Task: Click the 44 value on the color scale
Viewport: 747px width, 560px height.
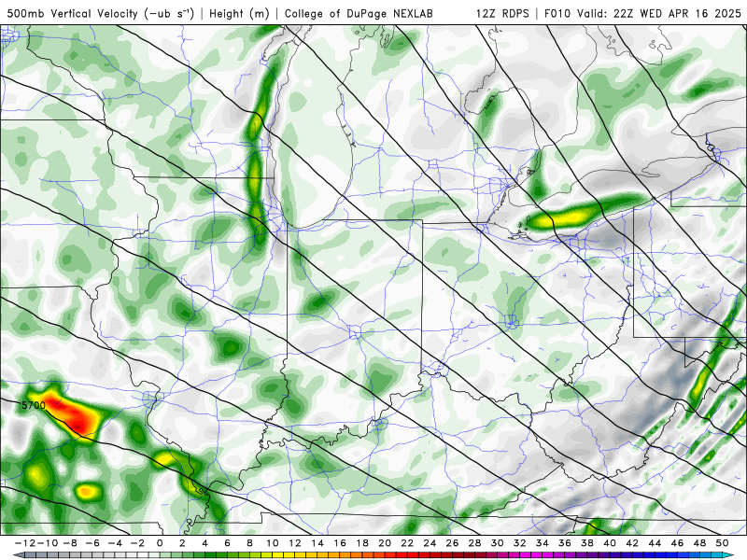Action: tap(655, 543)
